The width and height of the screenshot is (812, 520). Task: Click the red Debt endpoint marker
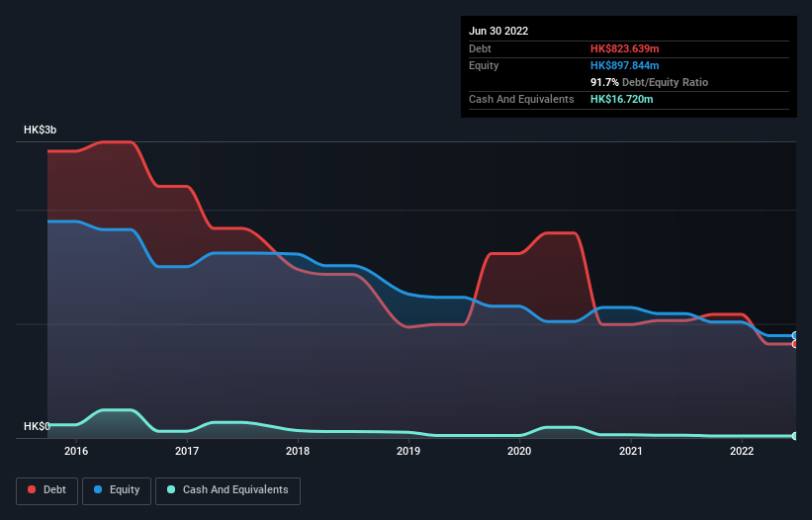coord(795,344)
